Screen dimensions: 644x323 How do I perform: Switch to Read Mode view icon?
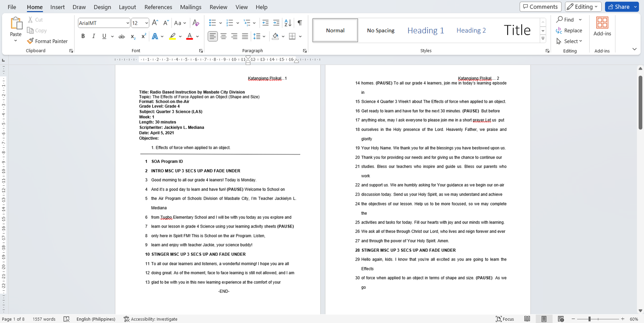point(527,319)
